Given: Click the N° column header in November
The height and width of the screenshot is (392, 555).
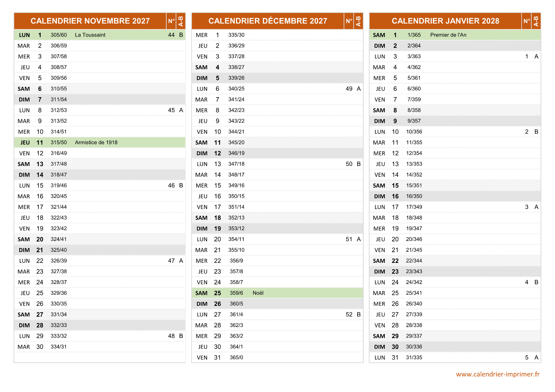Looking at the screenshot, I should point(171,21).
